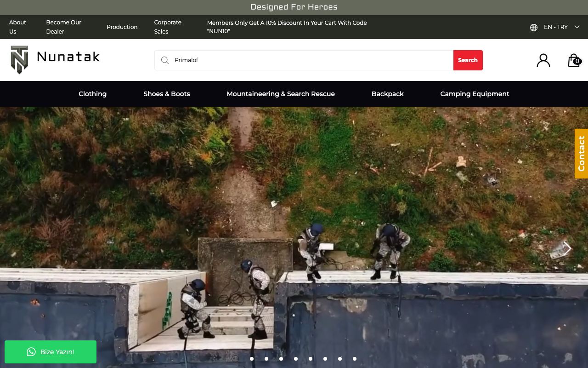Image resolution: width=588 pixels, height=368 pixels.
Task: Click the magnifier icon in search bar
Action: 165,60
